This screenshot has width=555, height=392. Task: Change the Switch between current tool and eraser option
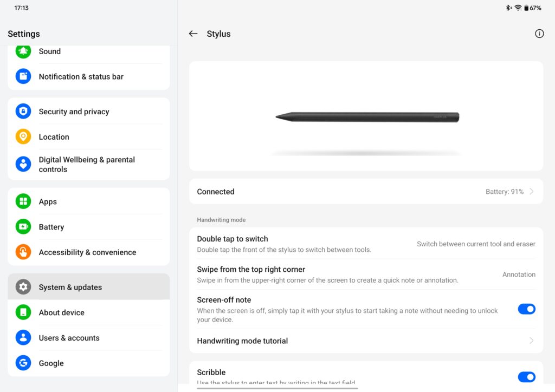click(476, 244)
